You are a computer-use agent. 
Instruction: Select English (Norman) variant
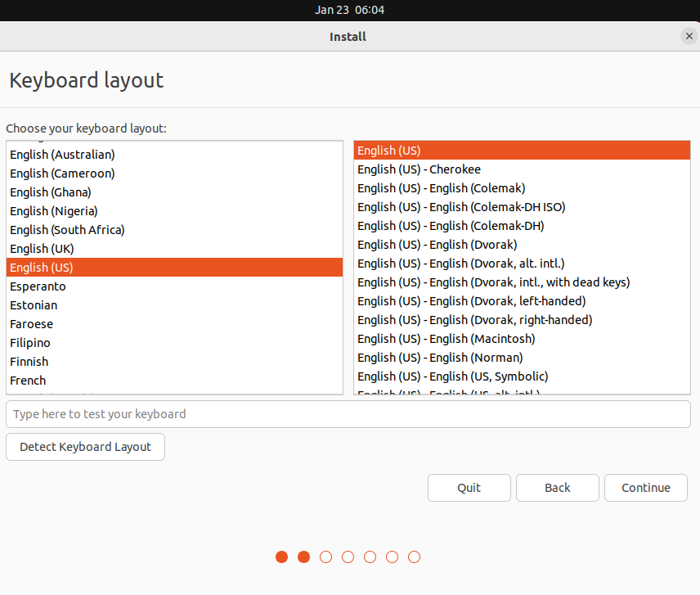(x=440, y=358)
